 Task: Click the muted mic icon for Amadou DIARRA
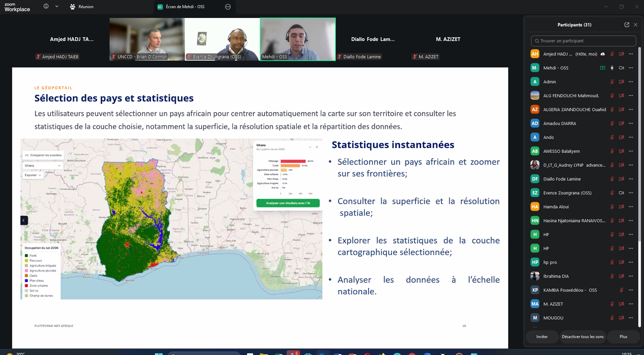(x=612, y=124)
